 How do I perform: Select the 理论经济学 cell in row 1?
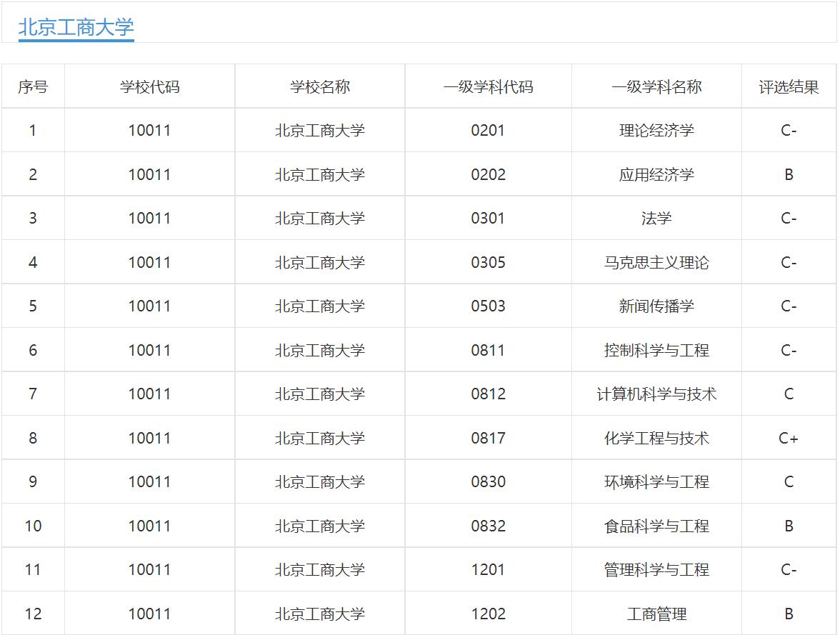[x=658, y=130]
